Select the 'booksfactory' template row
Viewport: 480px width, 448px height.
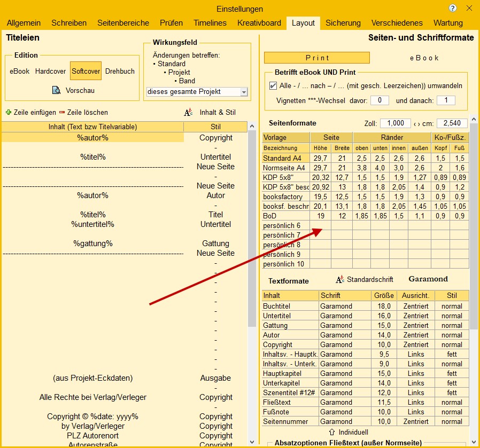pyautogui.click(x=366, y=197)
